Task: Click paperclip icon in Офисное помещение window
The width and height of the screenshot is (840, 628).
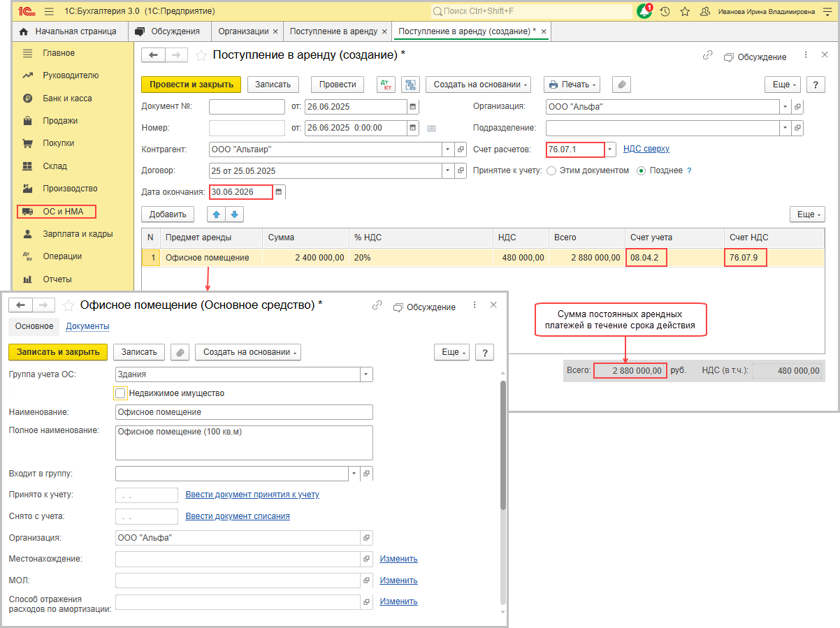Action: [x=180, y=352]
